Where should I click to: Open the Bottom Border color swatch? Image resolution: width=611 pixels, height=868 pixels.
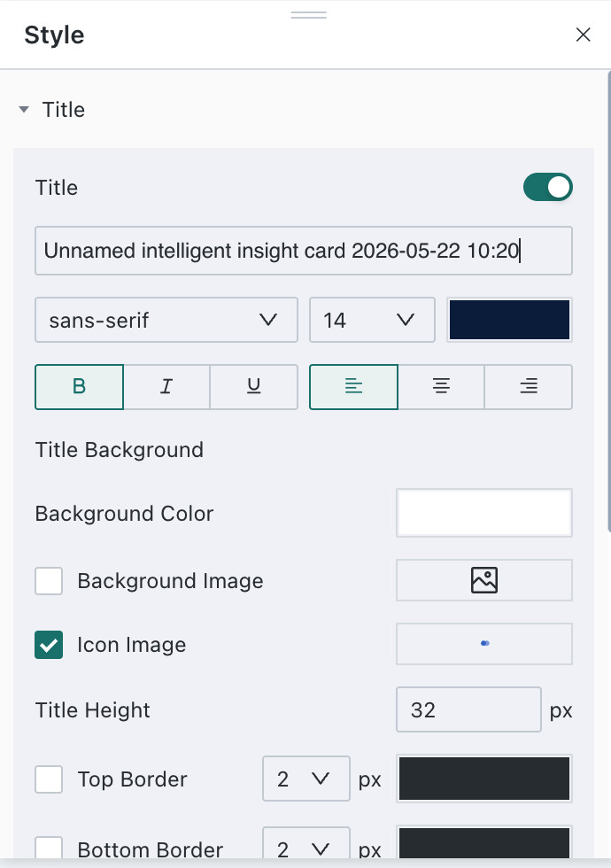pos(484,842)
